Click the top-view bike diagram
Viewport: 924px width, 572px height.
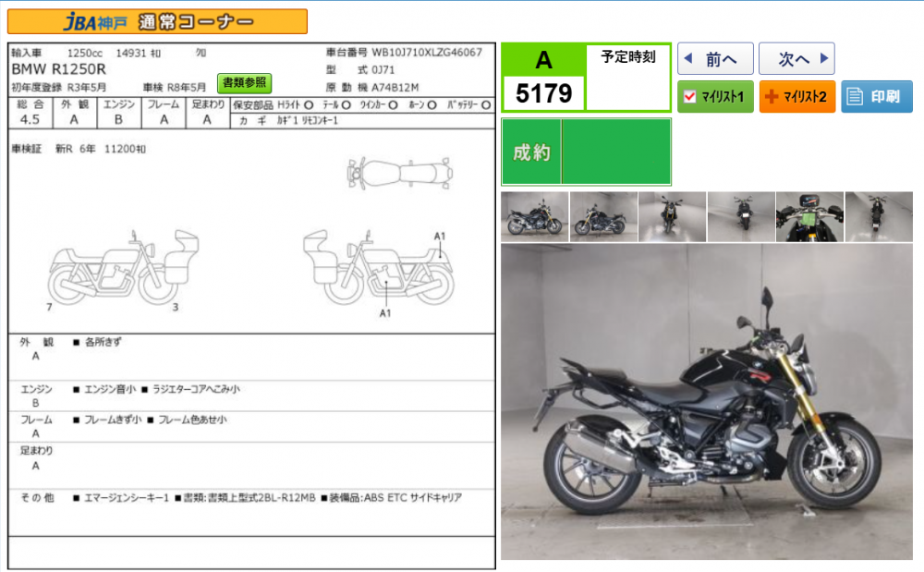(400, 174)
